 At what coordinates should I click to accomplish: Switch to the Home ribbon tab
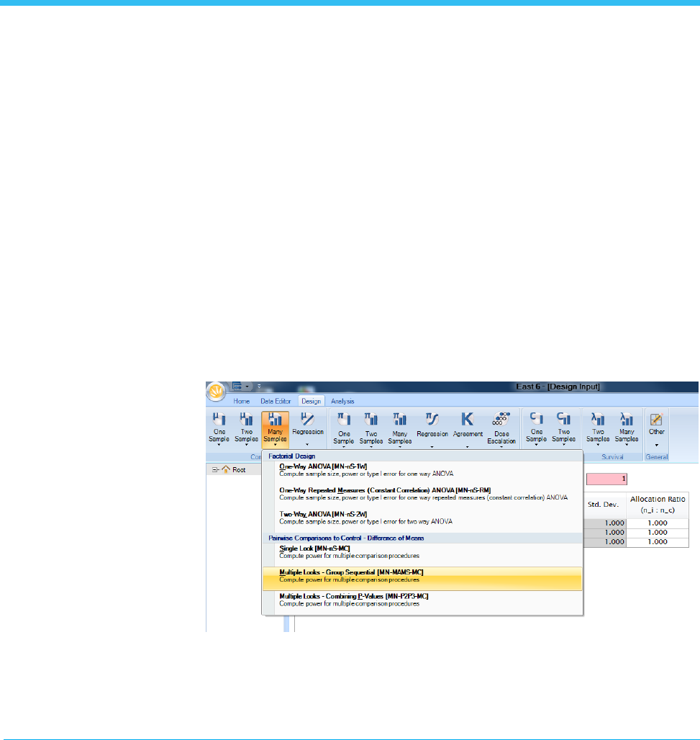coord(242,401)
